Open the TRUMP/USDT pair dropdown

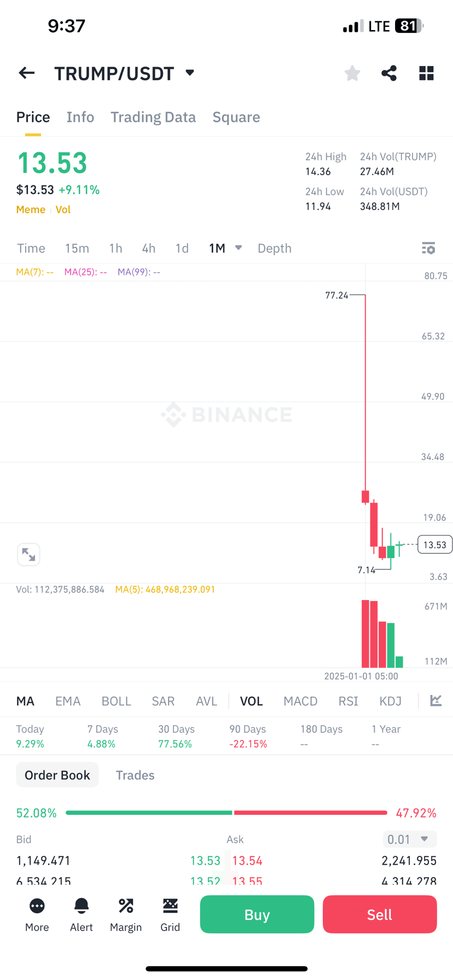[x=190, y=73]
